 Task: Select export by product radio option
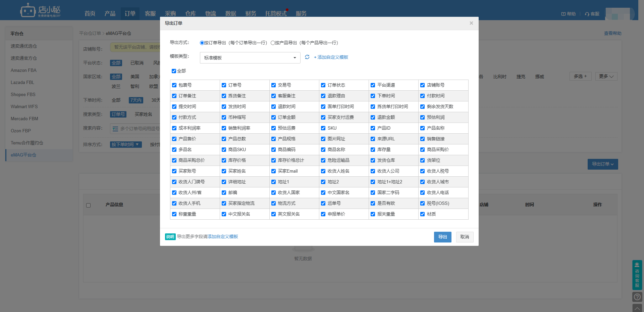pos(273,43)
